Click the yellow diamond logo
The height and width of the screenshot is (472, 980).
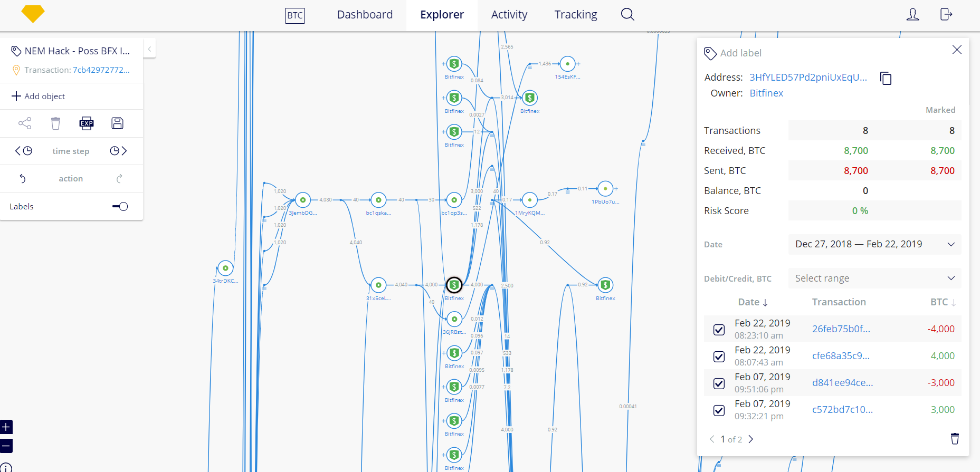(33, 14)
